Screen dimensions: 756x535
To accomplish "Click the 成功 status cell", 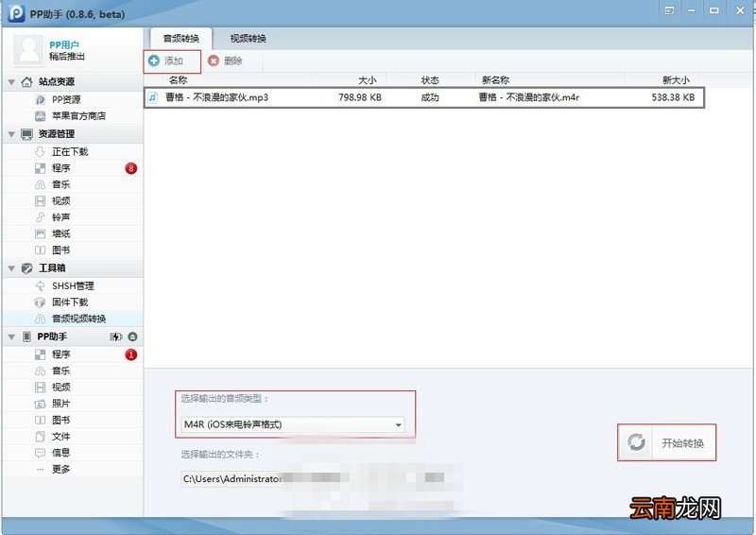I will pyautogui.click(x=430, y=97).
